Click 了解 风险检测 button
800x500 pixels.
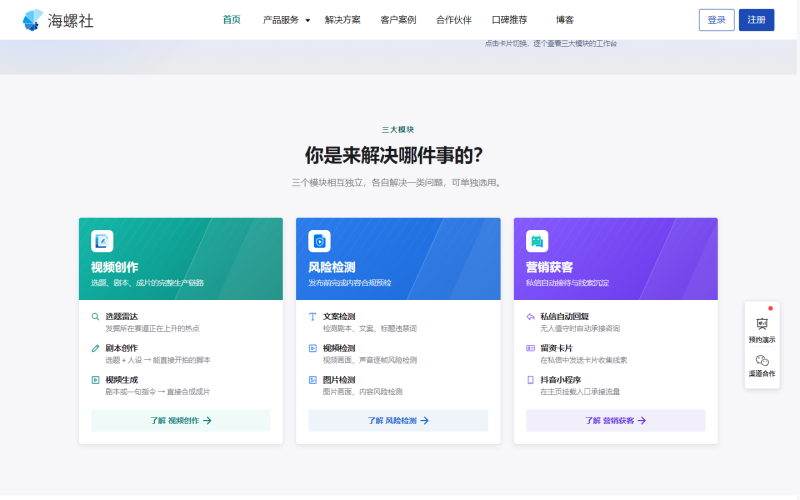398,420
